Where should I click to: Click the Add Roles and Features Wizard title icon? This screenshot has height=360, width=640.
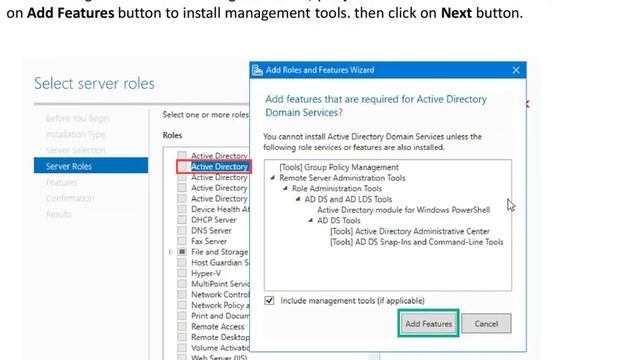coord(257,70)
